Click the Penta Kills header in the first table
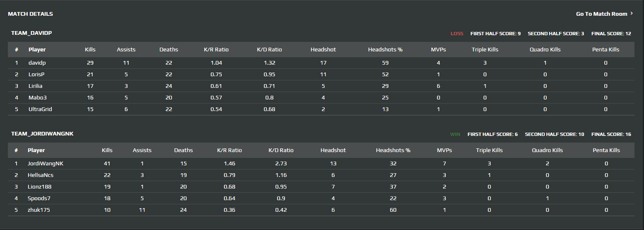 (606, 50)
